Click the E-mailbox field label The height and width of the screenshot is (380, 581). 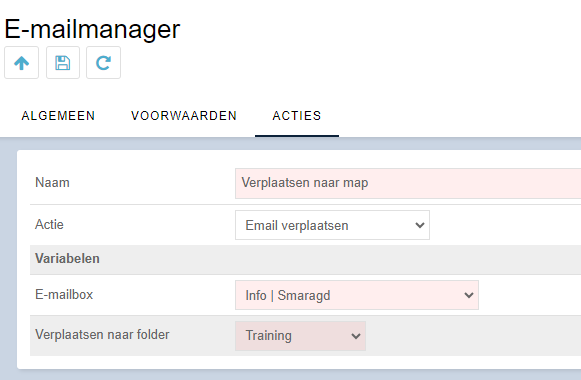(x=64, y=294)
